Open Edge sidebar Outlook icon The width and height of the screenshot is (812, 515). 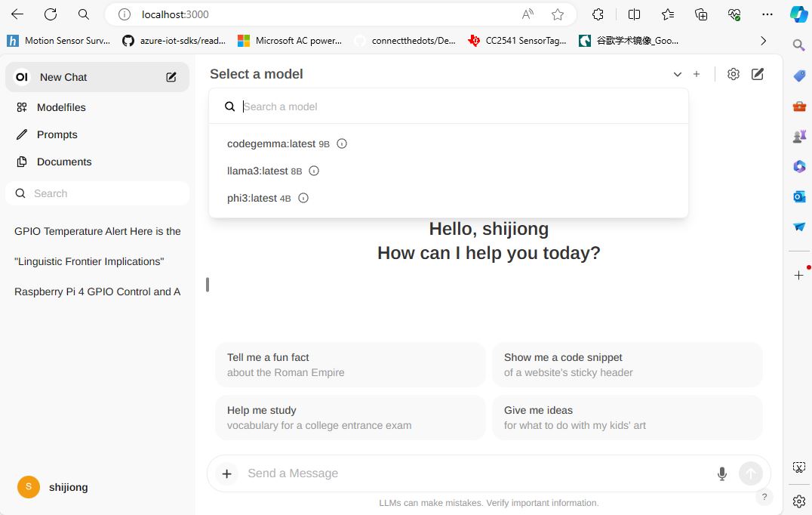pyautogui.click(x=799, y=197)
